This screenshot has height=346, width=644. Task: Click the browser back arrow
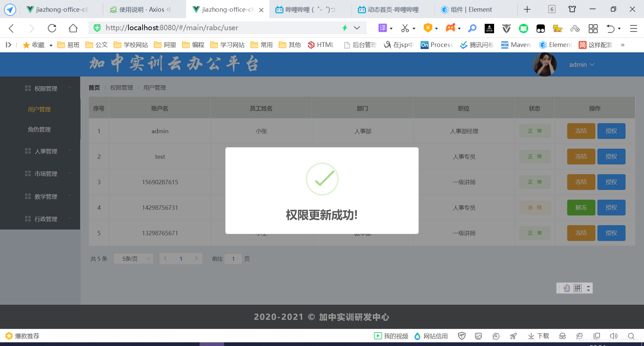point(11,28)
